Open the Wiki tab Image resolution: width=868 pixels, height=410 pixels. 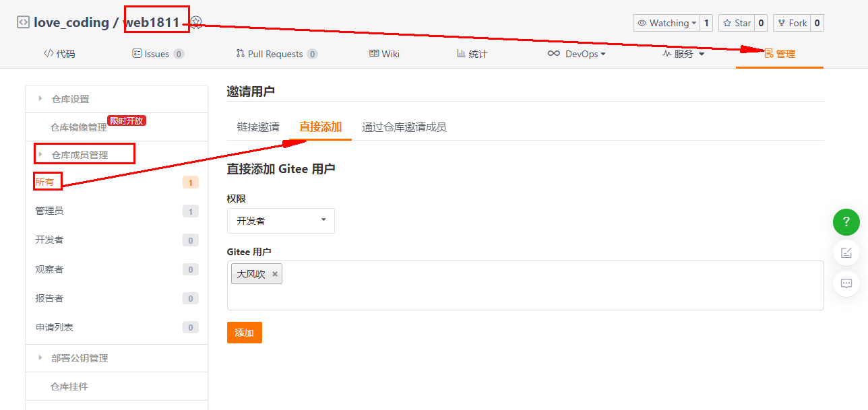click(x=384, y=54)
